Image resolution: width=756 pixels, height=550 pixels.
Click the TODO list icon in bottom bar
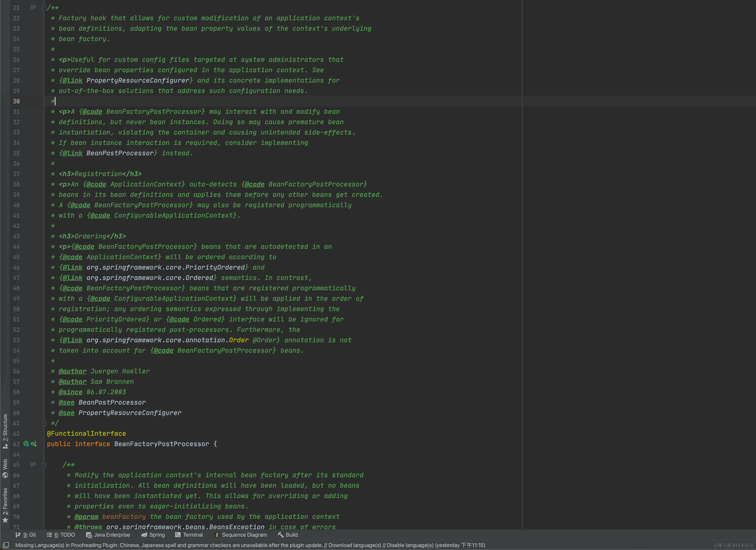point(49,535)
